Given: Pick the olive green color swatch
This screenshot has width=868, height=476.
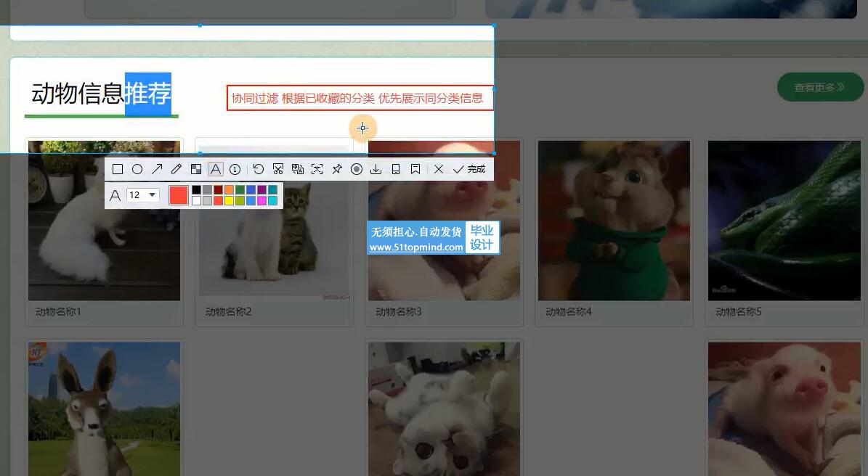Looking at the screenshot, I should coord(240,201).
